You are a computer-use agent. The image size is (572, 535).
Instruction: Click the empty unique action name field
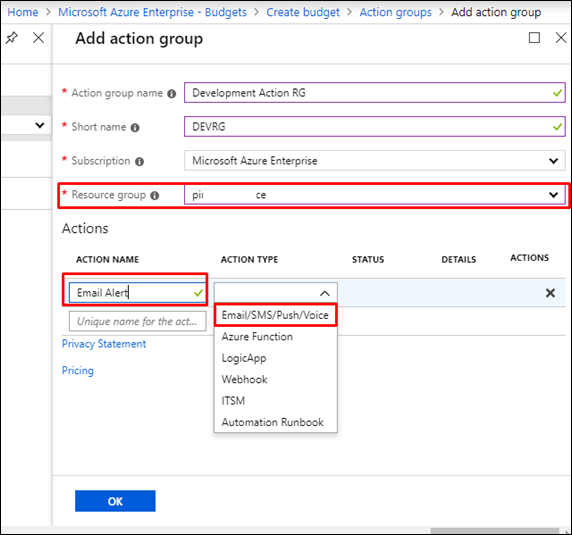pyautogui.click(x=138, y=321)
